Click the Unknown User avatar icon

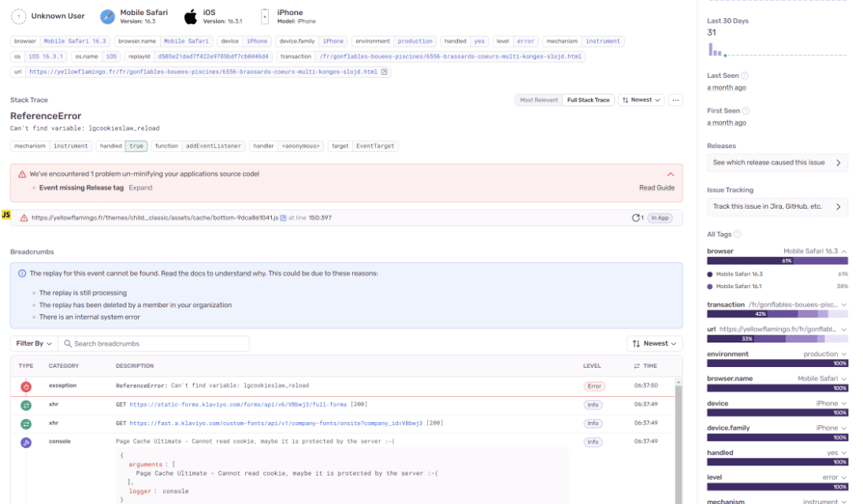pyautogui.click(x=19, y=17)
